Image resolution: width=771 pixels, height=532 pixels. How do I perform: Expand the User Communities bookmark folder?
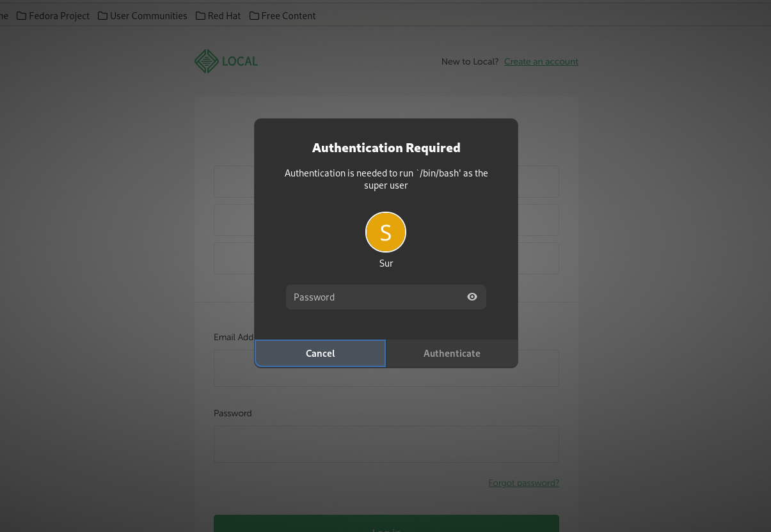pos(142,15)
